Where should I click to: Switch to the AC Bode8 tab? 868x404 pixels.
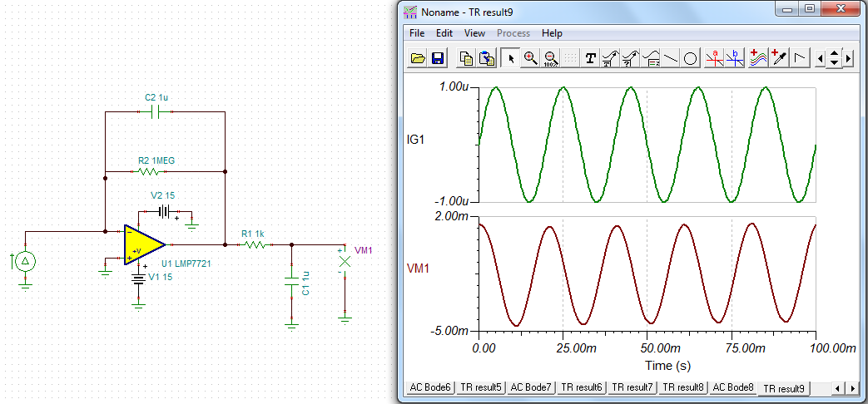tap(734, 387)
